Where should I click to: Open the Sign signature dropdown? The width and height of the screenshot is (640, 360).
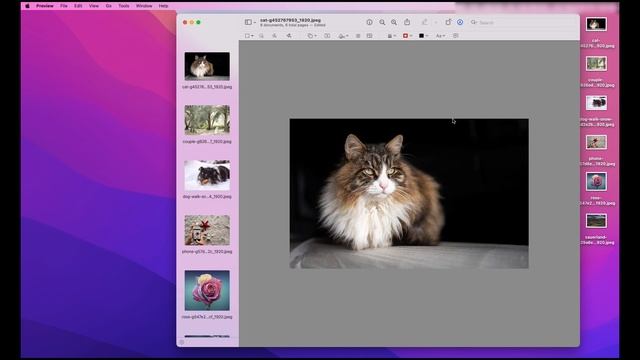click(343, 36)
